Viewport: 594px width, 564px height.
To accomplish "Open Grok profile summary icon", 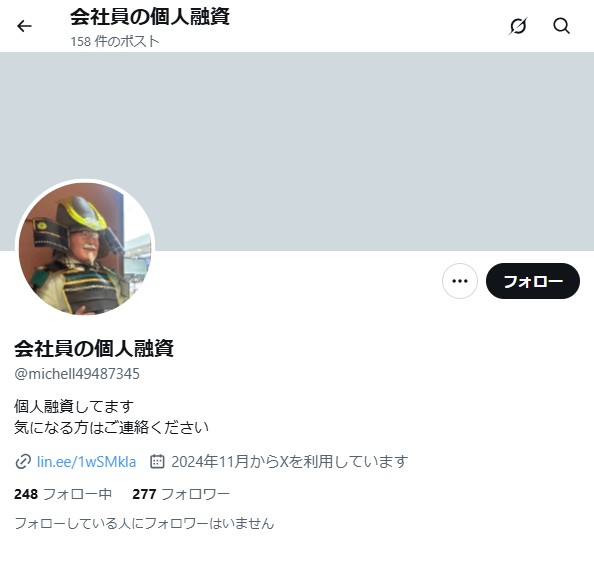I will point(518,26).
